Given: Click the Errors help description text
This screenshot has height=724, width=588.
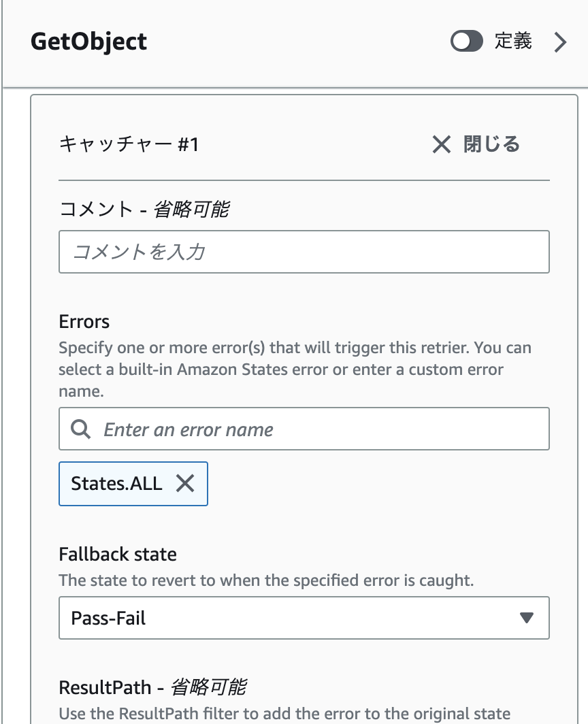Looking at the screenshot, I should coord(295,369).
